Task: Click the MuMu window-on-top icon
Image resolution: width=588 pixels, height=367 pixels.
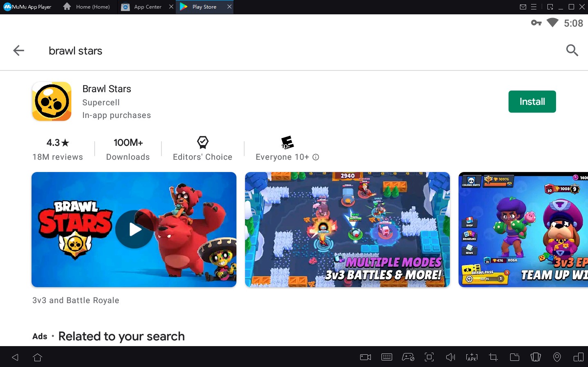Action: click(550, 7)
